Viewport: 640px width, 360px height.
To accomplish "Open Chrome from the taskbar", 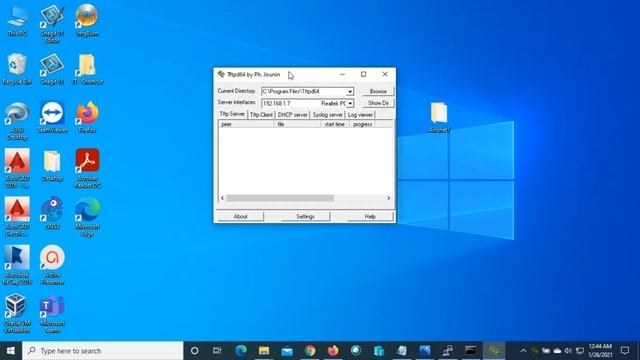I will (310, 350).
